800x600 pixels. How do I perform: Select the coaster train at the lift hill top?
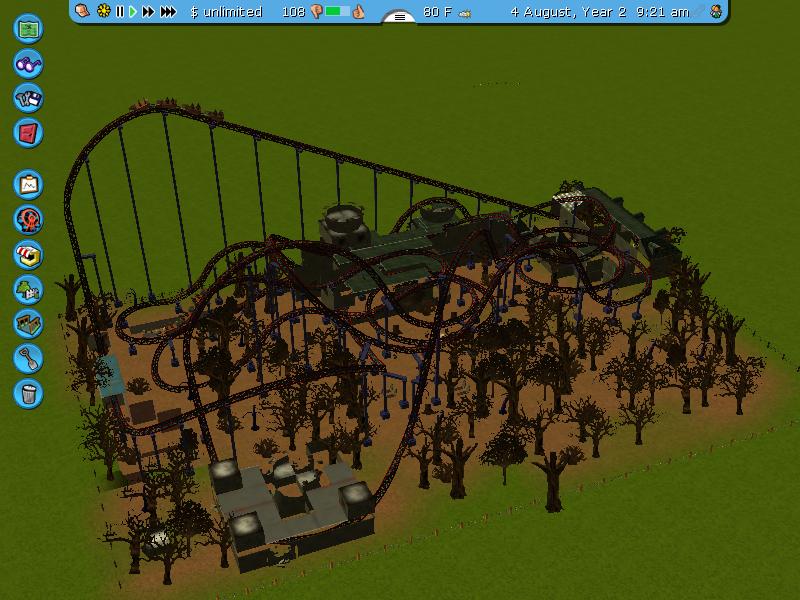177,108
